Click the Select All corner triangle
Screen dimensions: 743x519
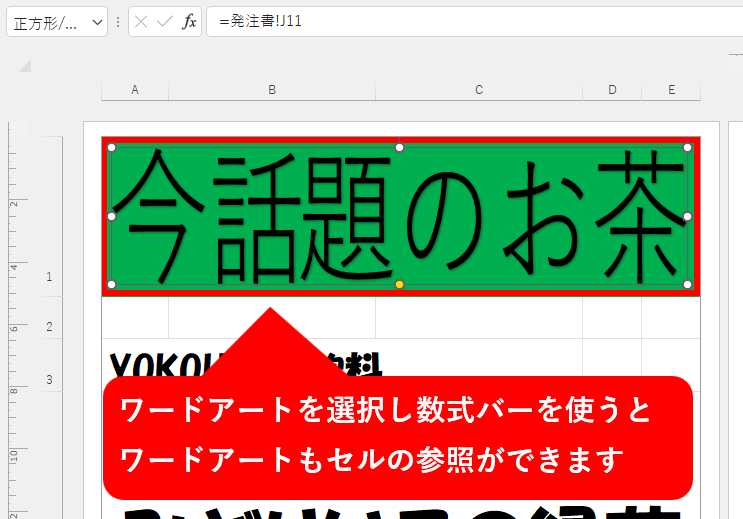pos(24,66)
